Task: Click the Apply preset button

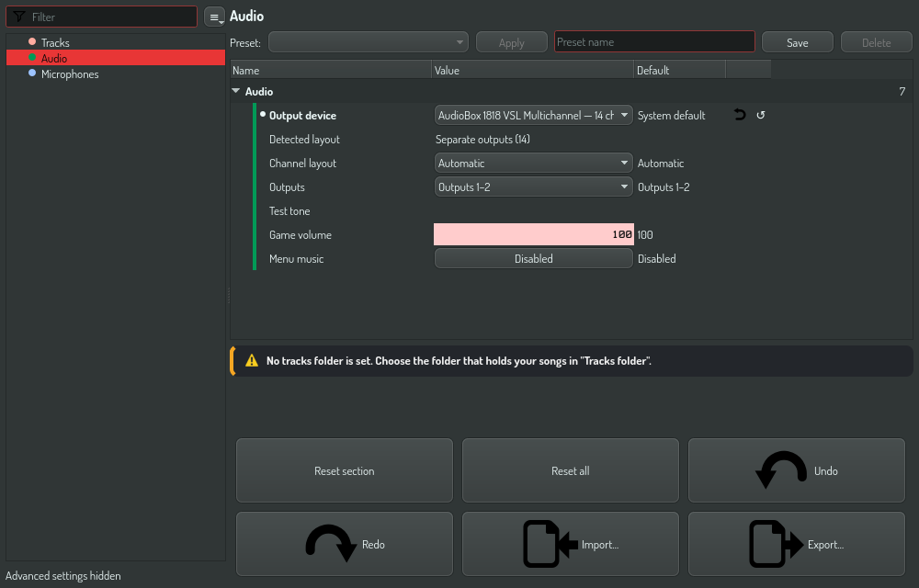Action: click(x=511, y=42)
